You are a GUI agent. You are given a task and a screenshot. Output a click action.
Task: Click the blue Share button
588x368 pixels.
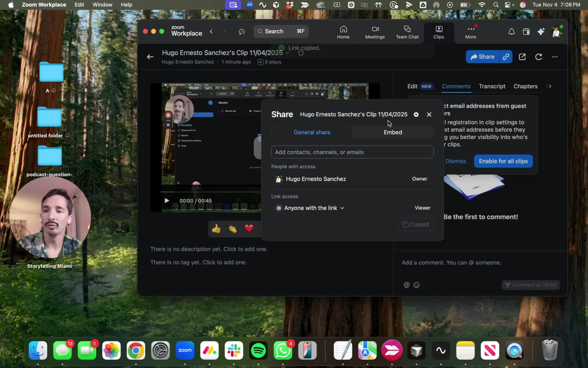[x=482, y=57]
